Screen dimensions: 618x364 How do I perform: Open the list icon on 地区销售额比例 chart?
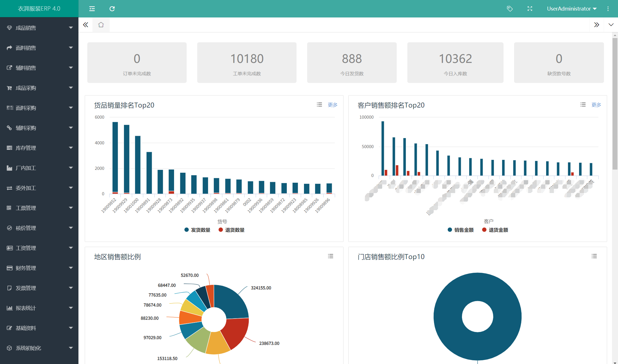[x=331, y=256]
